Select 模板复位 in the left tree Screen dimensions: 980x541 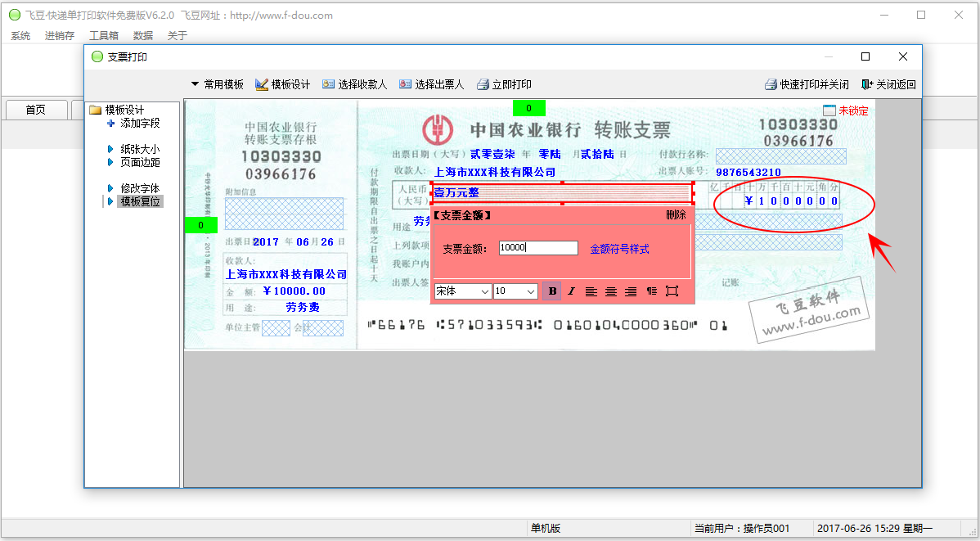(x=140, y=201)
